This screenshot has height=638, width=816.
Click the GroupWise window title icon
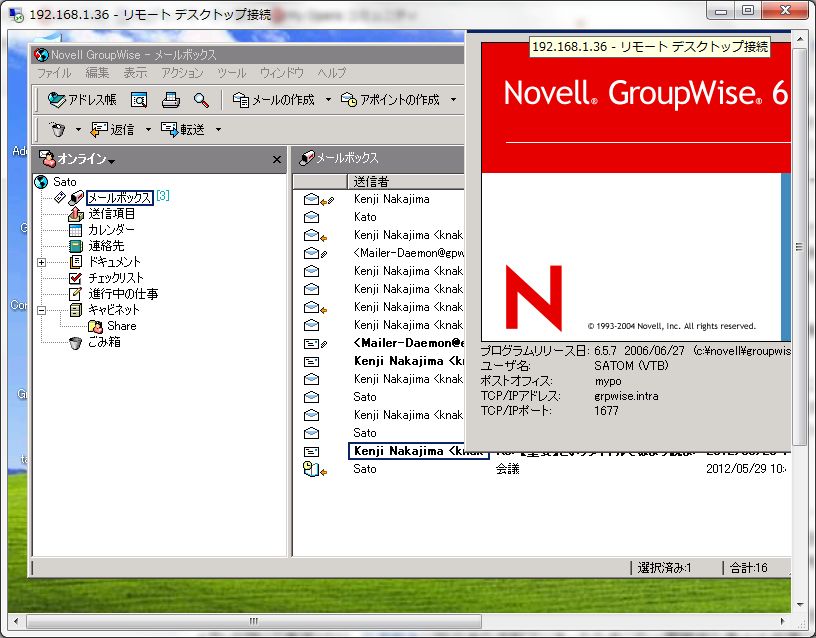(x=41, y=55)
